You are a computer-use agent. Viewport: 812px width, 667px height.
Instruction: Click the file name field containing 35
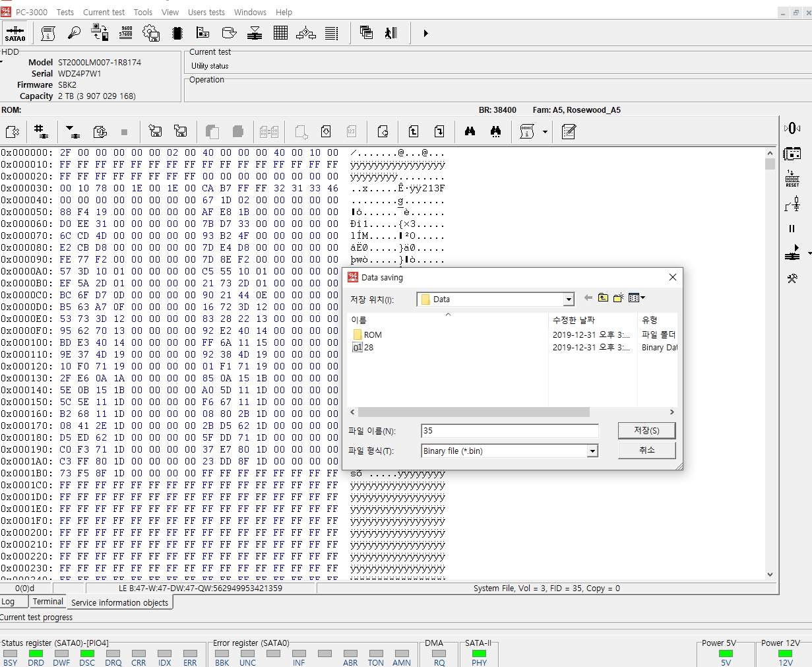[x=509, y=431]
